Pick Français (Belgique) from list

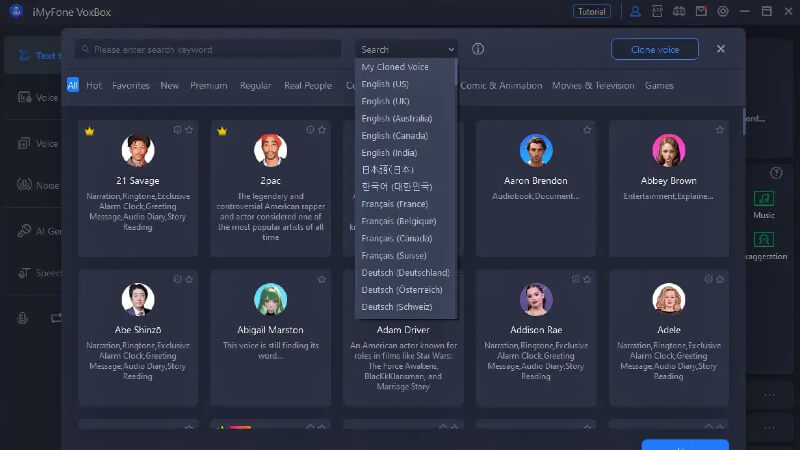pyautogui.click(x=398, y=221)
